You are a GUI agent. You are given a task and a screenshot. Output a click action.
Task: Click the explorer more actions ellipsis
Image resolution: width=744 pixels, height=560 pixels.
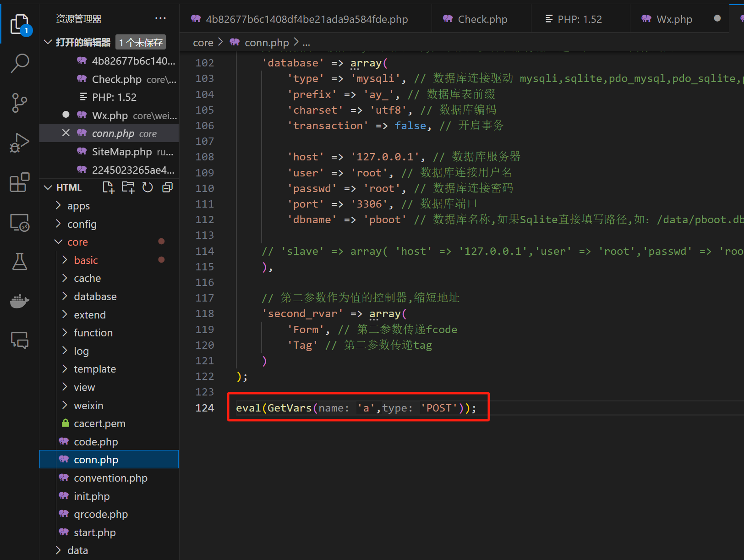(160, 18)
